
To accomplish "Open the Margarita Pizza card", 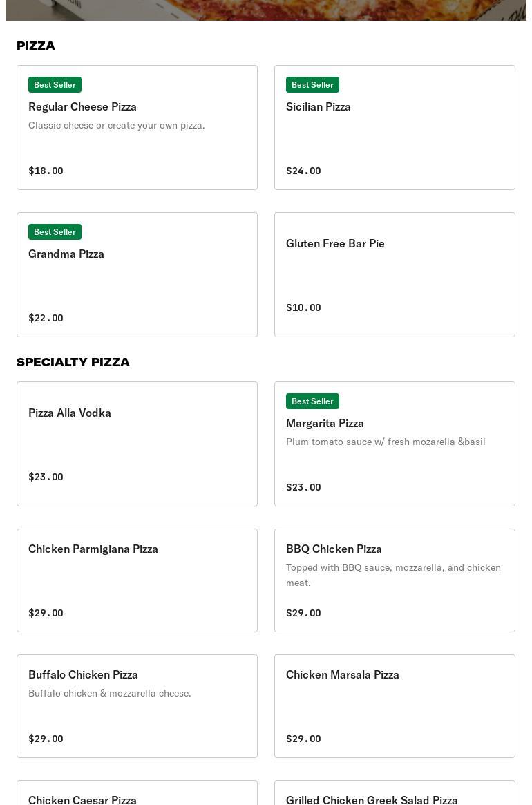I will point(395,444).
